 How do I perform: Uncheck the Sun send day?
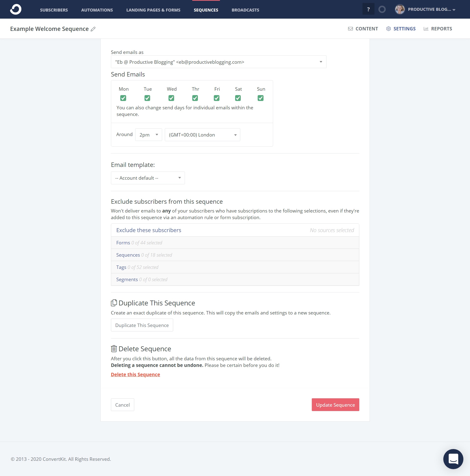(261, 98)
